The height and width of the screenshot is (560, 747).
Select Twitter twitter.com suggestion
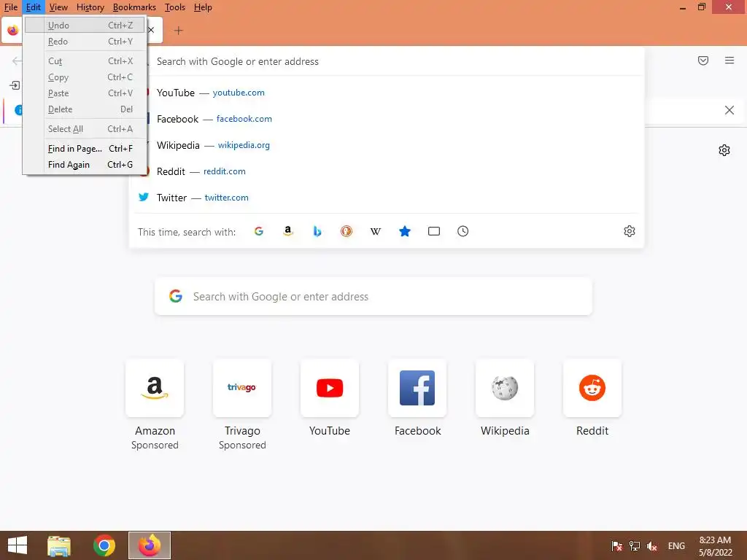[x=387, y=198]
